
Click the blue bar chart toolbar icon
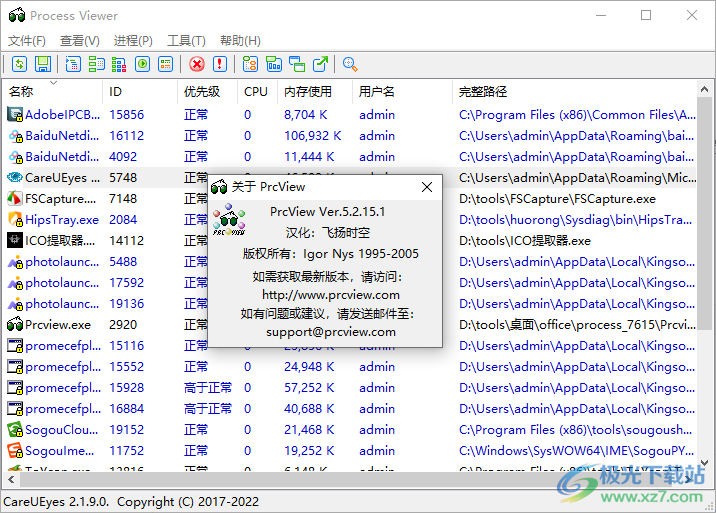point(274,64)
